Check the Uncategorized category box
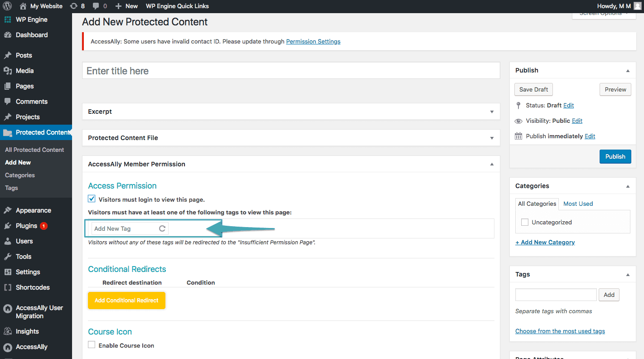This screenshot has width=644, height=359. pos(525,222)
